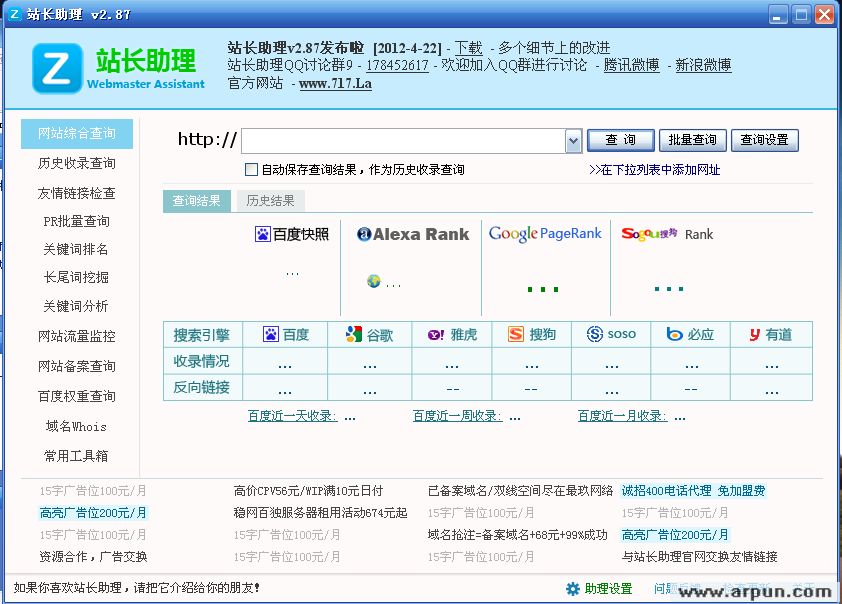Select 域名Whois in the sidebar
The width and height of the screenshot is (842, 604).
tap(76, 426)
